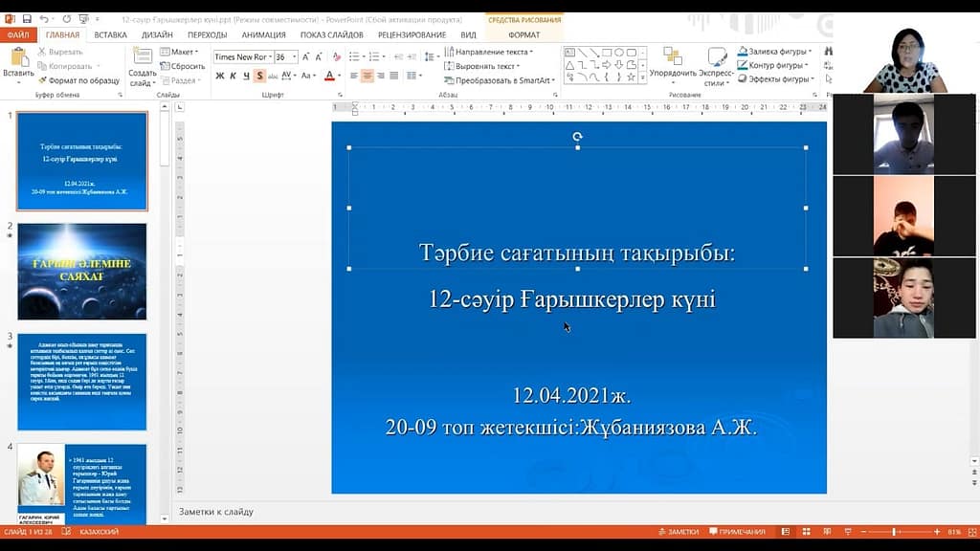Click the Undo arrow icon
The height and width of the screenshot is (551, 980).
(44, 19)
